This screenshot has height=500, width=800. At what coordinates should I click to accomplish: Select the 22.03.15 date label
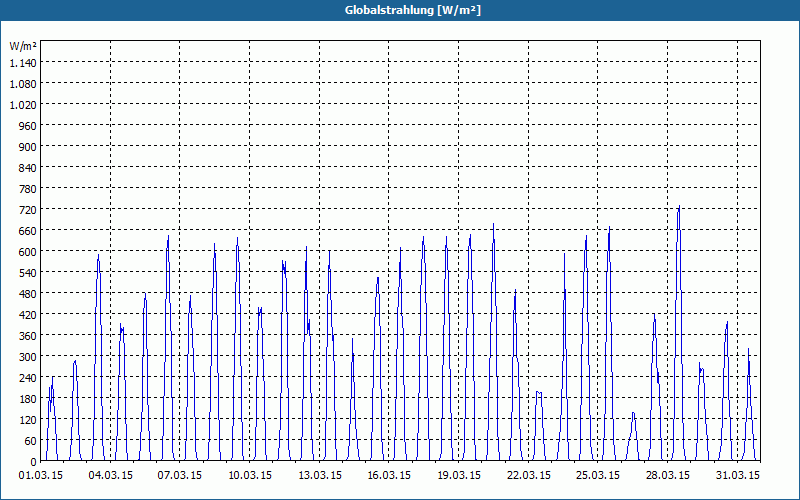point(529,476)
